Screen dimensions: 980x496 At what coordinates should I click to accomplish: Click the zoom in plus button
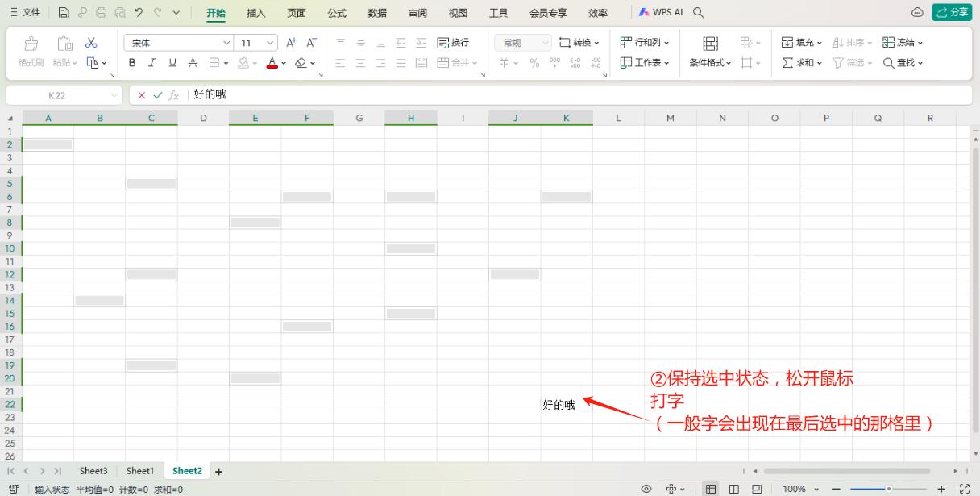(941, 489)
